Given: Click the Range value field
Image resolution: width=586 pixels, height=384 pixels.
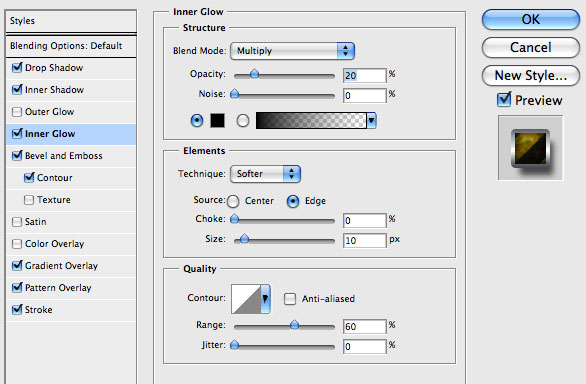Looking at the screenshot, I should tap(365, 326).
